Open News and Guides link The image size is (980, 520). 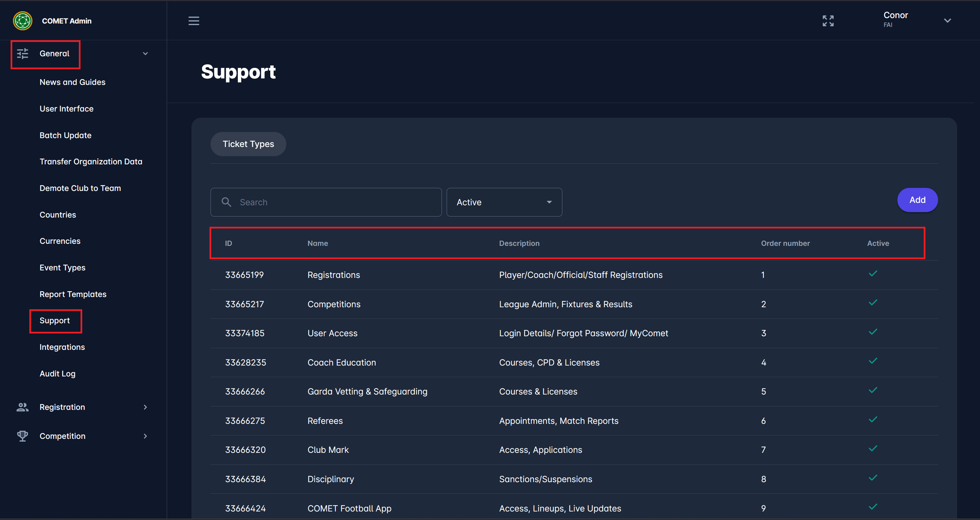72,82
